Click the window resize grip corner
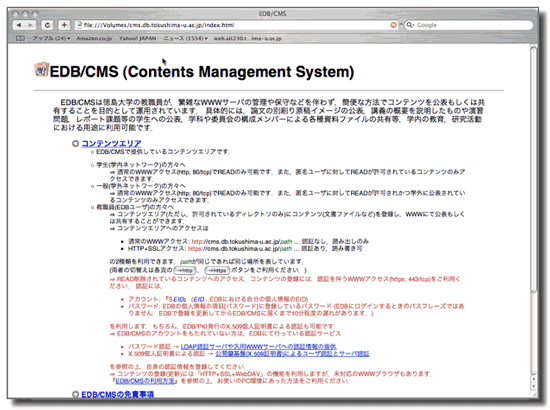Image resolution: width=550 pixels, height=410 pixels. coord(534,394)
